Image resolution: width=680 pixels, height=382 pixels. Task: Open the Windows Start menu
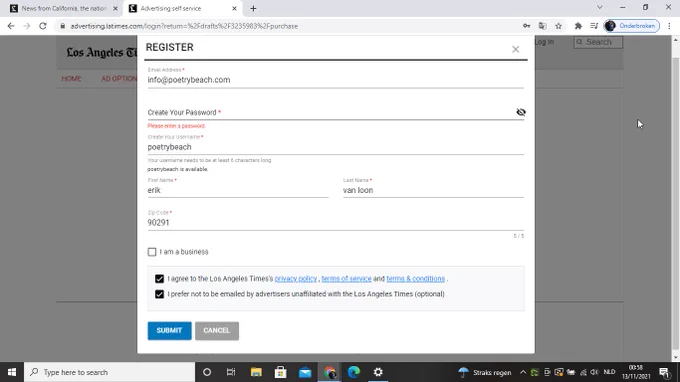[x=12, y=372]
